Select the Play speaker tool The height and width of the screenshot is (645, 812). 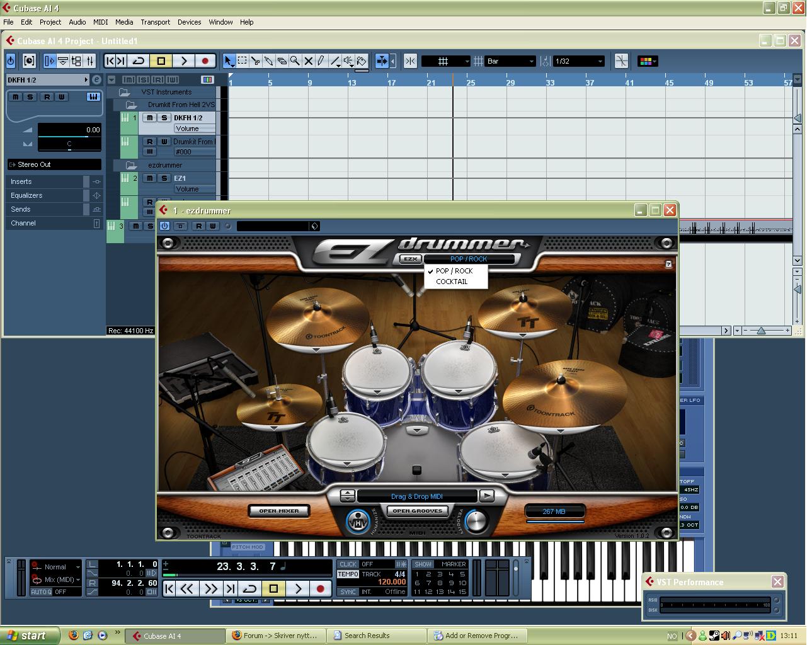coord(348,61)
